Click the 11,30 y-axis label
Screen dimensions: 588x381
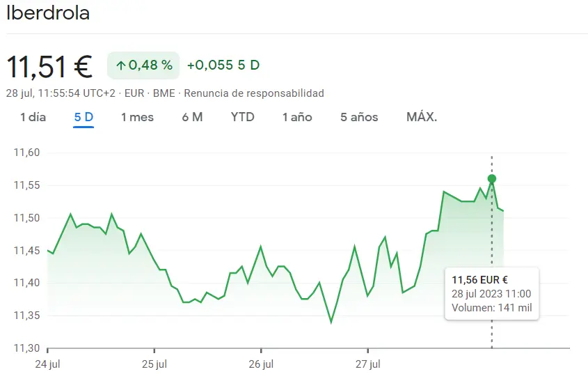26,348
